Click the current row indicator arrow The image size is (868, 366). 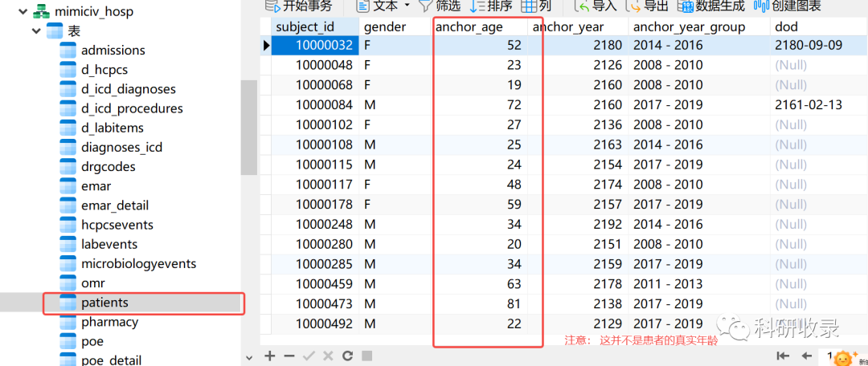pyautogui.click(x=266, y=45)
